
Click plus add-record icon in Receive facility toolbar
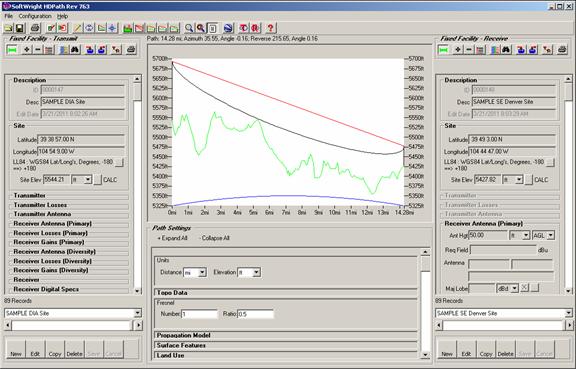pyautogui.click(x=458, y=49)
